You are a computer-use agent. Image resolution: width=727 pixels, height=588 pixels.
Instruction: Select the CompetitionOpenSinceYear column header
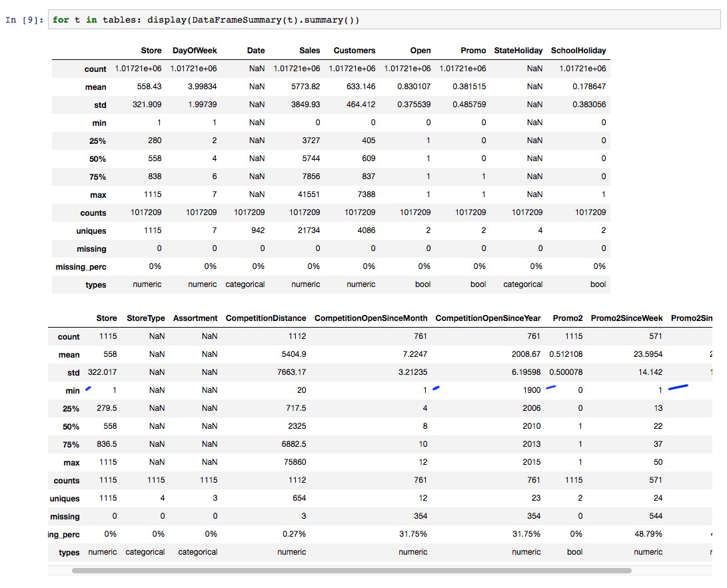point(488,318)
